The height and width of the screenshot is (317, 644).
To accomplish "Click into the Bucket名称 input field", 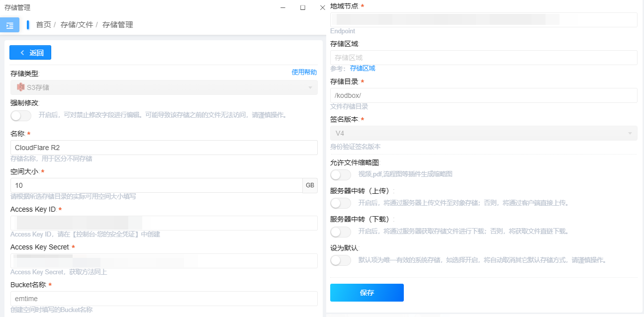I will pyautogui.click(x=164, y=299).
